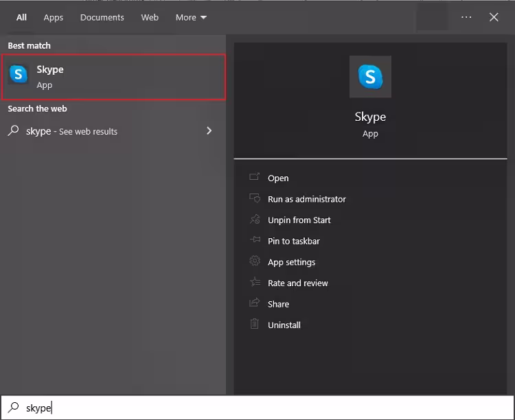The height and width of the screenshot is (420, 515).
Task: Choose Rate and review
Action: 297,283
